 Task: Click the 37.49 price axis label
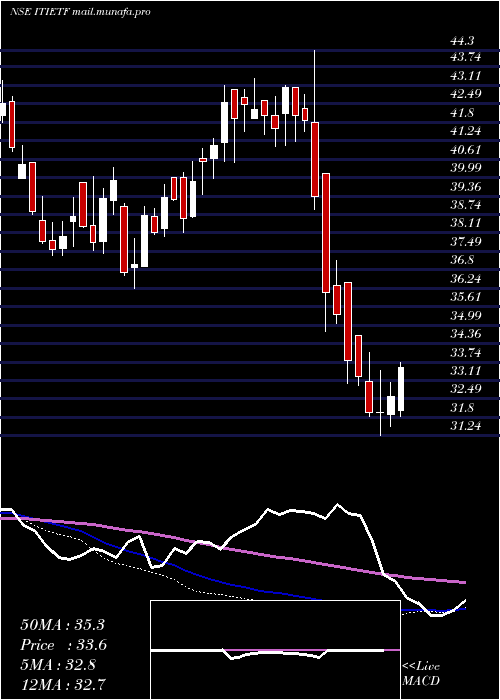click(x=466, y=242)
